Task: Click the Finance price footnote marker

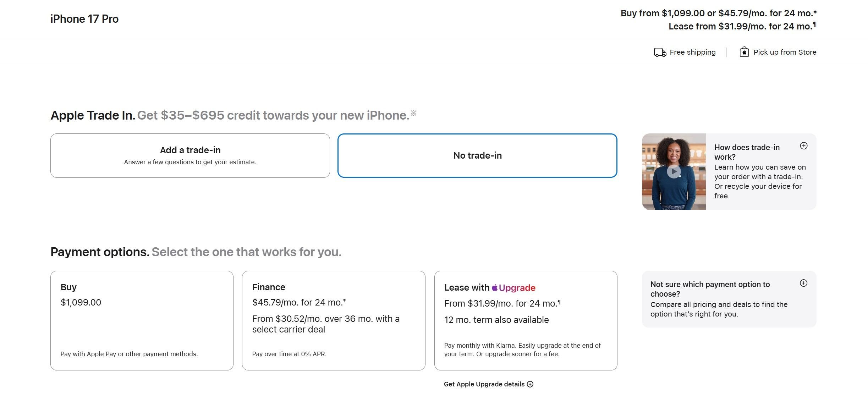Action: (344, 300)
